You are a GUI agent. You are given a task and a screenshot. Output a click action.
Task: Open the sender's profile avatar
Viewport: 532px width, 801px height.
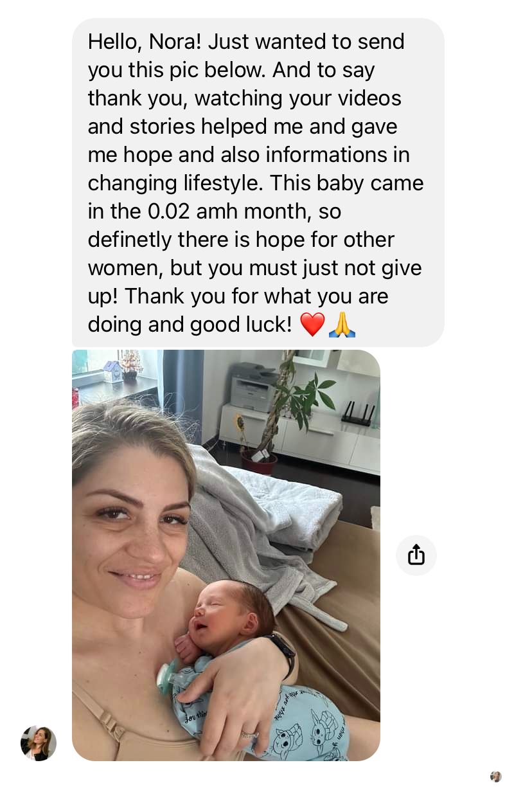[x=39, y=743]
